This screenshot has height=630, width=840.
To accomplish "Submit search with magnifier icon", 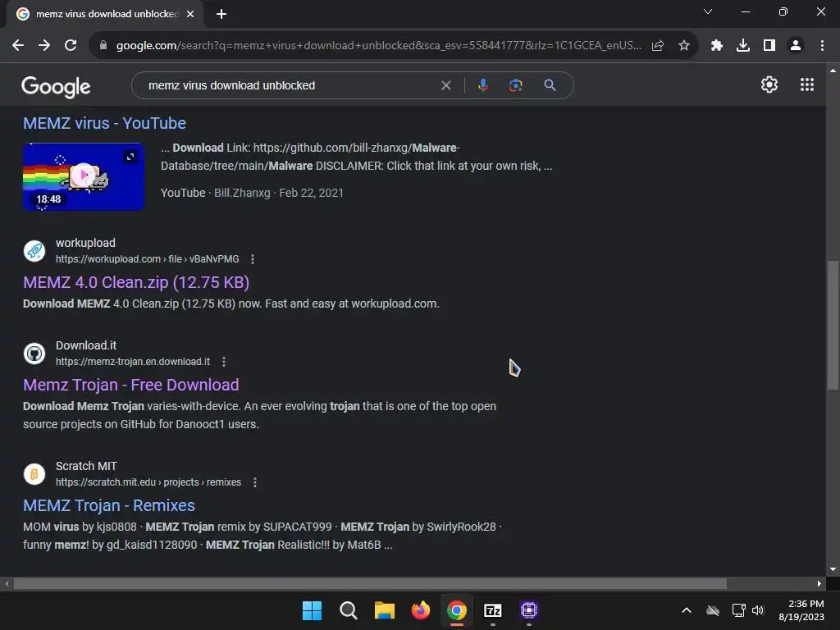I will click(x=550, y=85).
